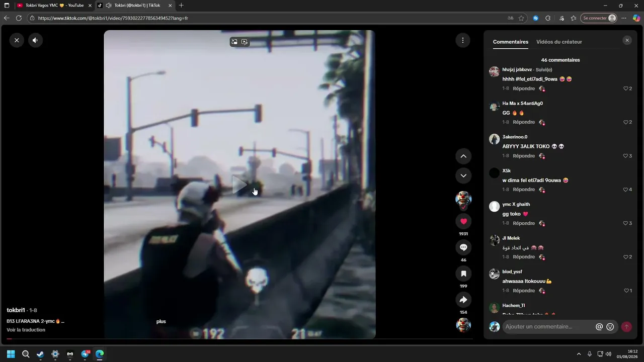Image resolution: width=644 pixels, height=362 pixels.
Task: Open the Shazam extension
Action: (536, 18)
